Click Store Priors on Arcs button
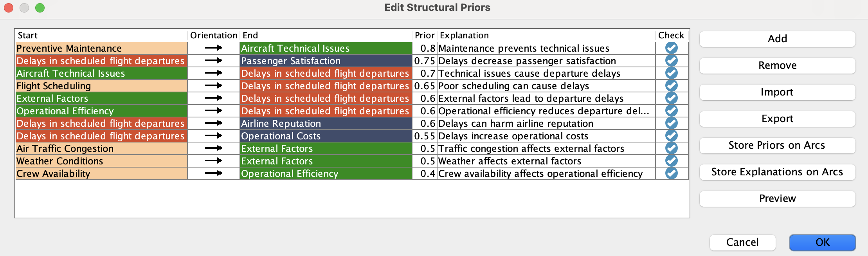The image size is (868, 256). (x=777, y=145)
